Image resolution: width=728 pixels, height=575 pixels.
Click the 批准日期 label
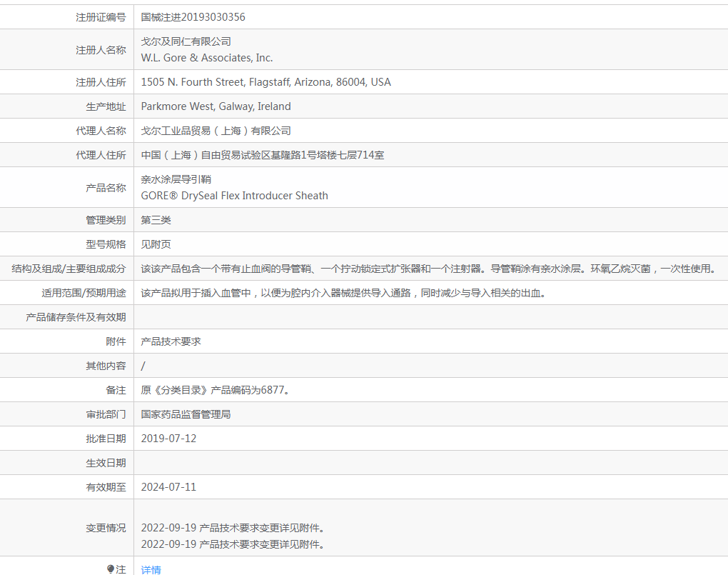[106, 439]
